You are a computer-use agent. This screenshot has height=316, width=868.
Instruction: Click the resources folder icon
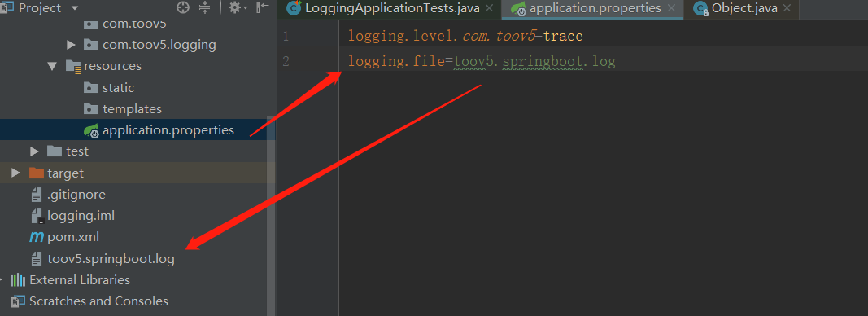[x=74, y=67]
